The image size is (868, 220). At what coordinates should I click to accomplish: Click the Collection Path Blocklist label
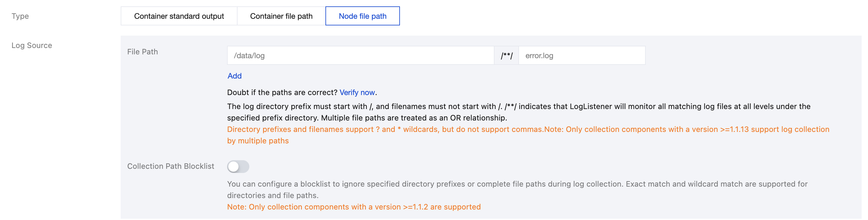pos(170,166)
